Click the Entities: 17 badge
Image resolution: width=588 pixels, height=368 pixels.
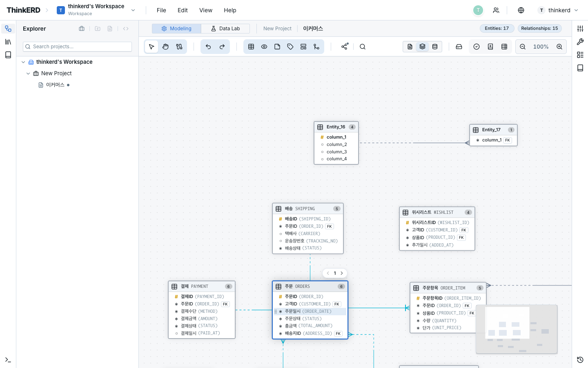point(497,28)
